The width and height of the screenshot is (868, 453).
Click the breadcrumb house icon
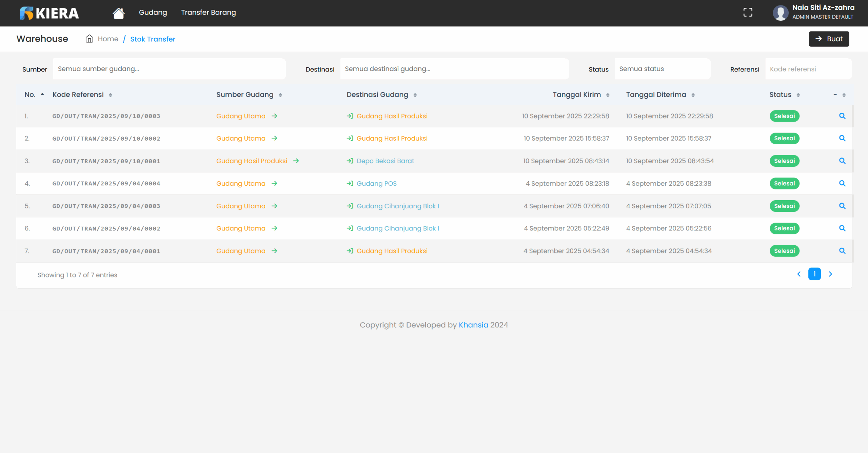(89, 39)
